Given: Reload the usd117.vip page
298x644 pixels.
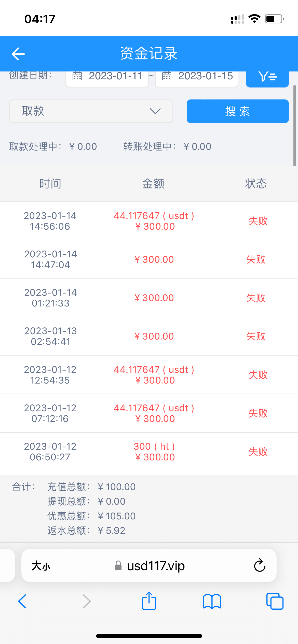Looking at the screenshot, I should click(260, 565).
